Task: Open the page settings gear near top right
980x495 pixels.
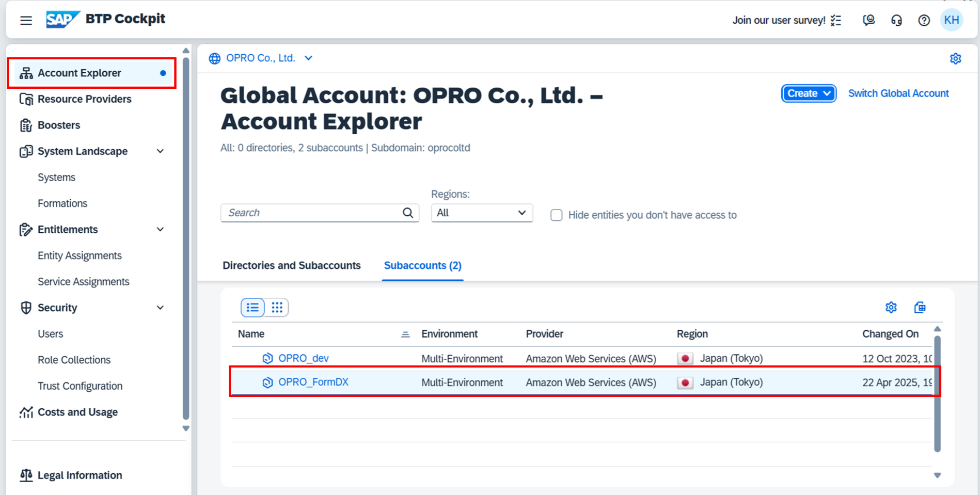Action: (x=955, y=58)
